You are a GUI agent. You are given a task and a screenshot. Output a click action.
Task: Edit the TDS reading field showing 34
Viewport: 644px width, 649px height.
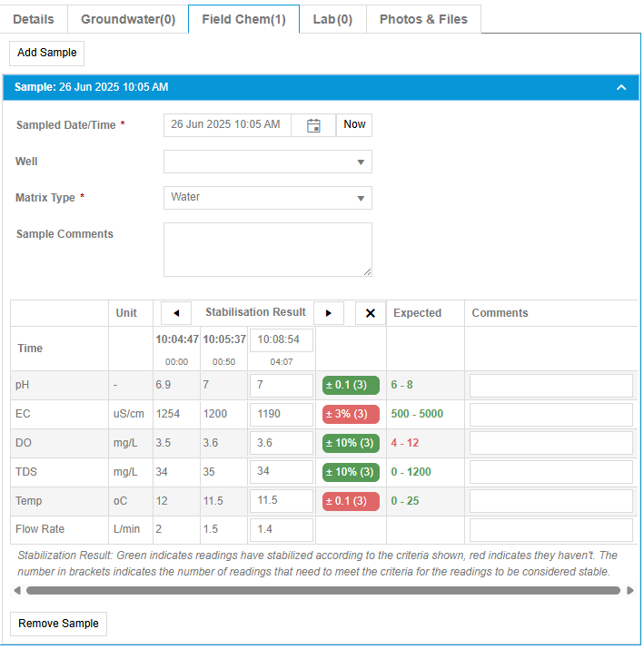pos(282,472)
